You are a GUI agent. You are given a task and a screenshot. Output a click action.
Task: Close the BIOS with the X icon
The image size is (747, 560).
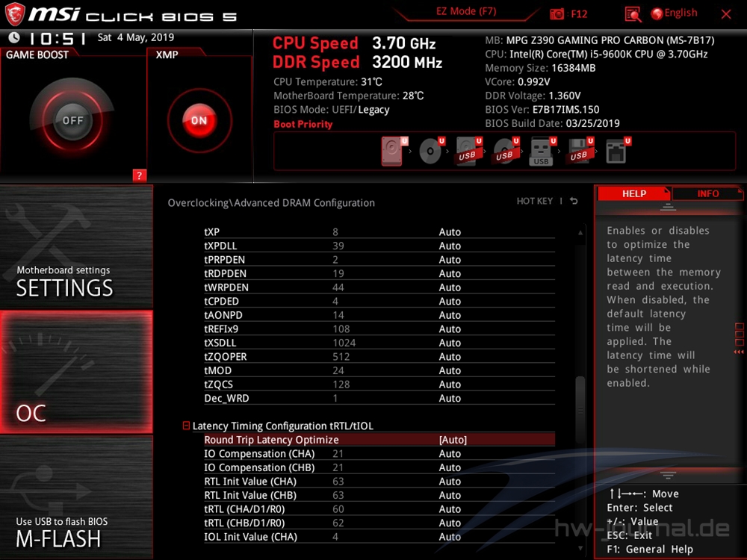click(726, 14)
